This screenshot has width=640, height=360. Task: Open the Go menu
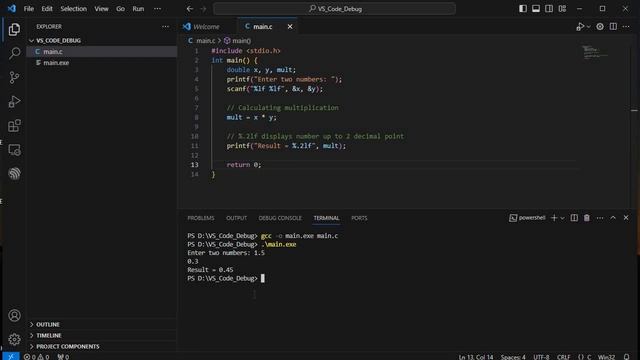tap(120, 9)
